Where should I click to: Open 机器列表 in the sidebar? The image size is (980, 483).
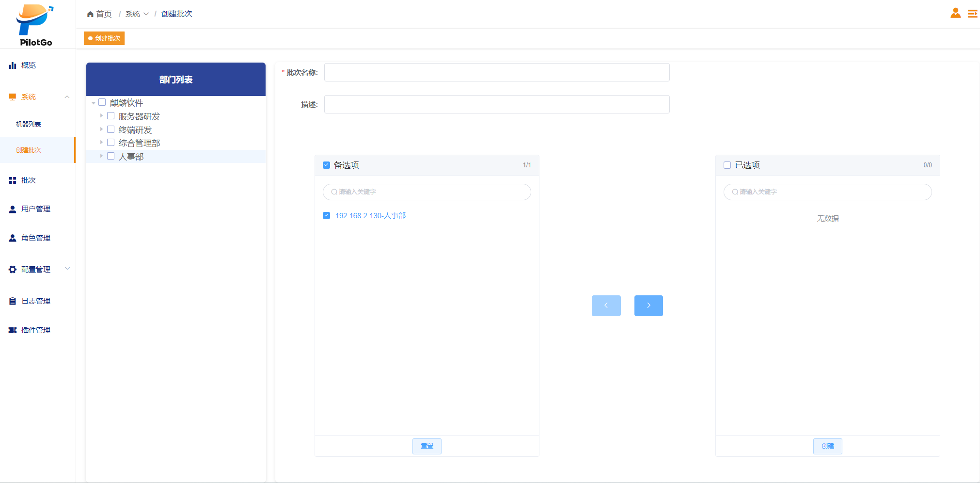[29, 125]
